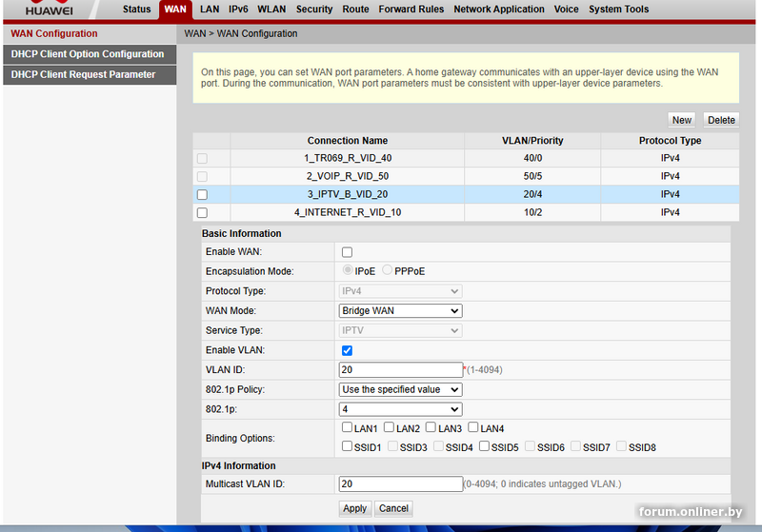Expand the 802.1p Policy dropdown
The height and width of the screenshot is (532, 762).
(x=400, y=389)
